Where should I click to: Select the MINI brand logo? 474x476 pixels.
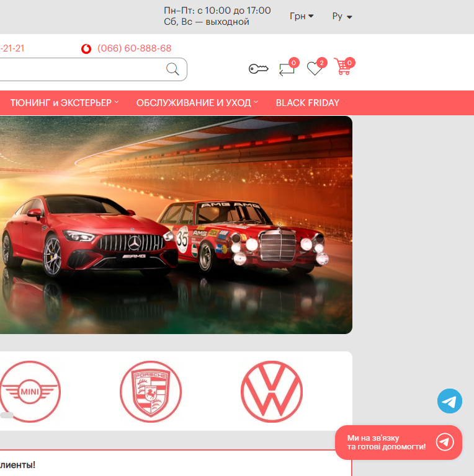[30, 392]
